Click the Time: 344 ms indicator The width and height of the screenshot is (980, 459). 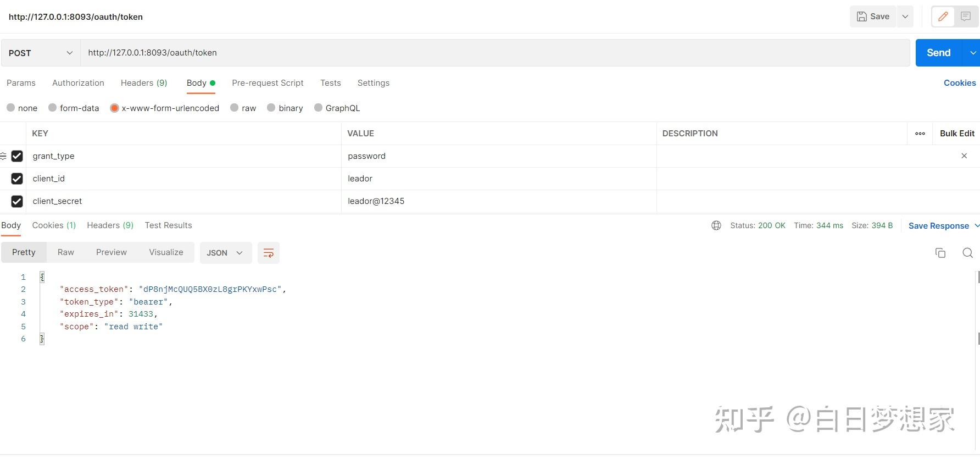point(818,225)
